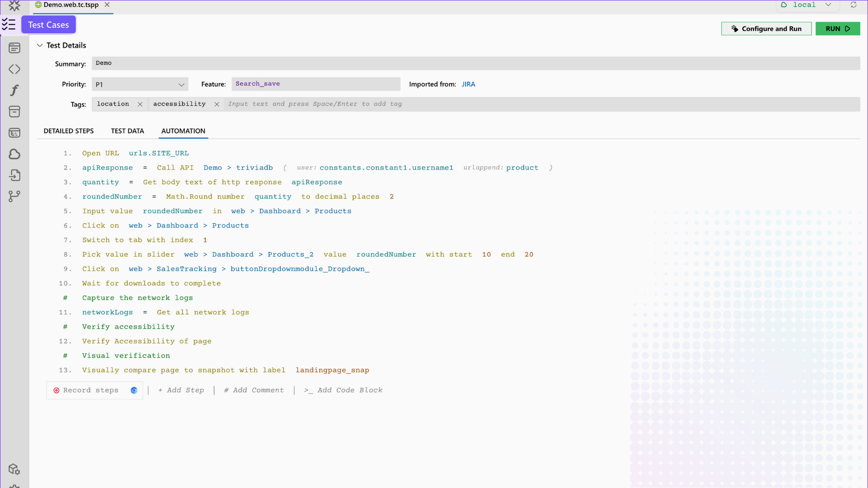Click the refresh icon at top right
The height and width of the screenshot is (488, 868).
[x=853, y=5]
